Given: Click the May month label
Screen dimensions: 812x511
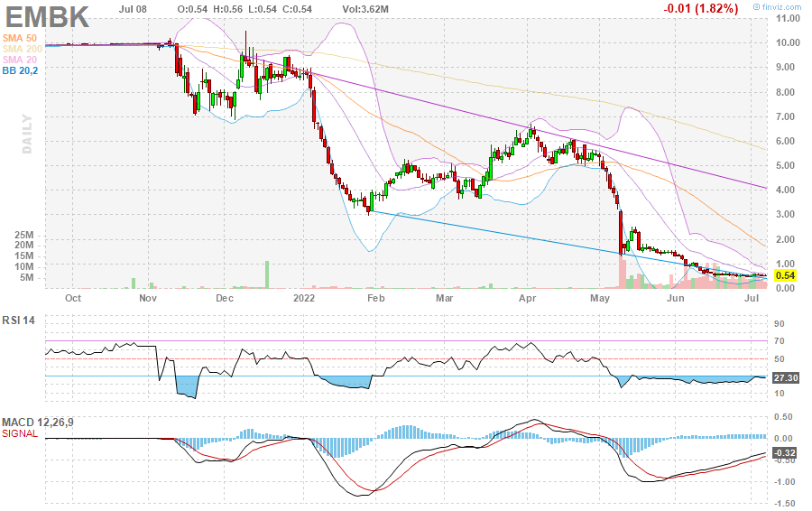Looking at the screenshot, I should 600,298.
